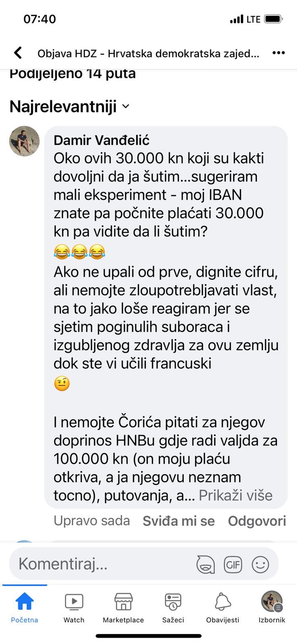Viewport: 297px width, 644px height.
Task: Reply using the Odgovori button
Action: coord(257,521)
